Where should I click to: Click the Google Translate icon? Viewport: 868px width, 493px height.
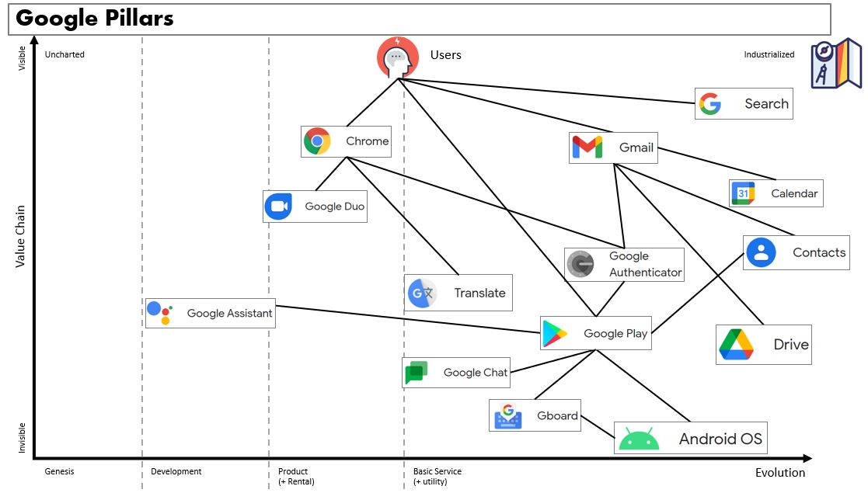coord(422,293)
